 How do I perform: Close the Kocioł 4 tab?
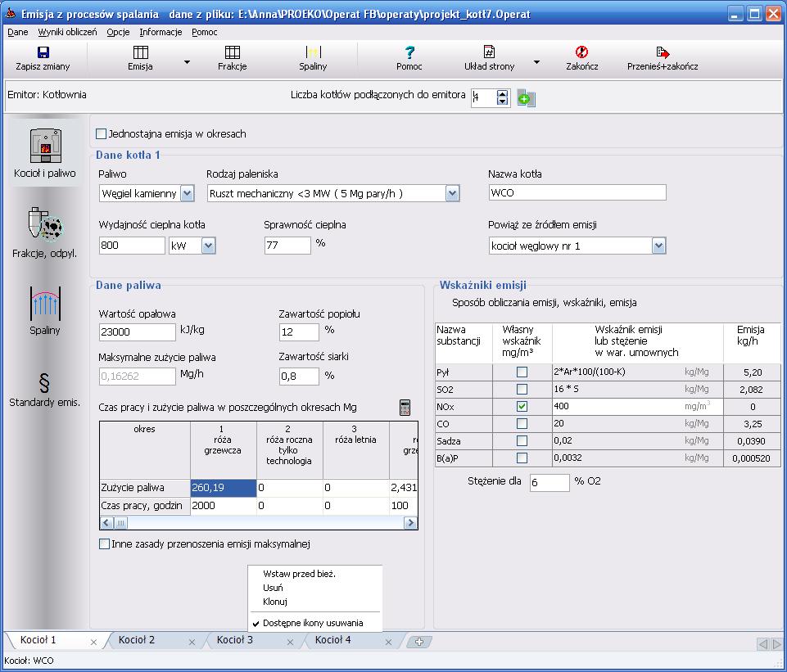[x=388, y=642]
